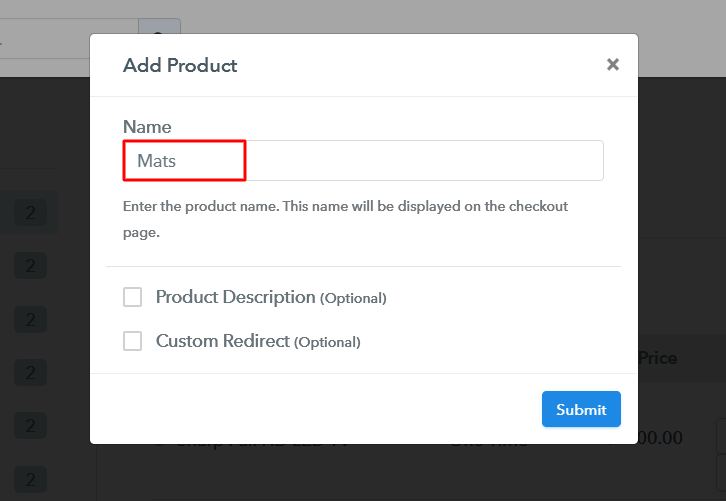Click the topmost '2' badge in left sidebar
Viewport: 726px width, 501px height.
30,213
